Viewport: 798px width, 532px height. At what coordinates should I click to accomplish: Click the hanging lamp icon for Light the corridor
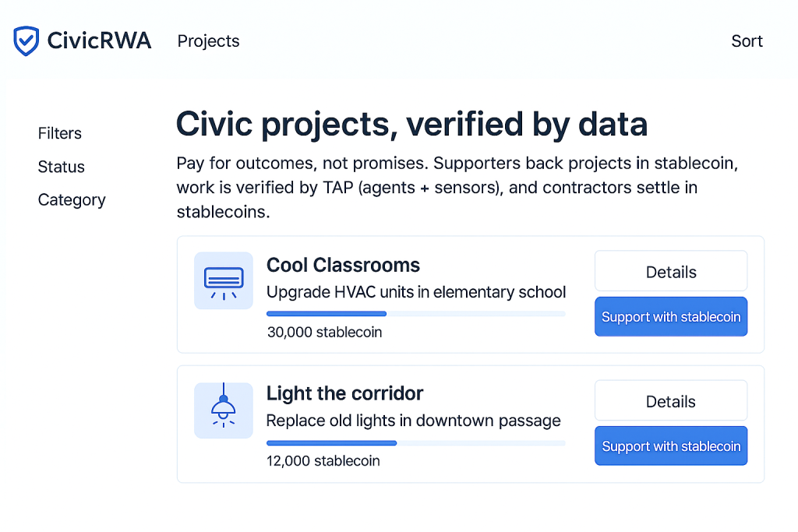click(224, 410)
